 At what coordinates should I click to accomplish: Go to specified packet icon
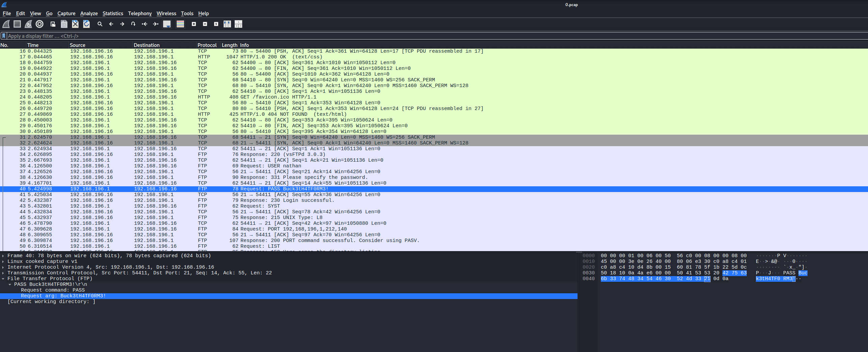tap(133, 24)
